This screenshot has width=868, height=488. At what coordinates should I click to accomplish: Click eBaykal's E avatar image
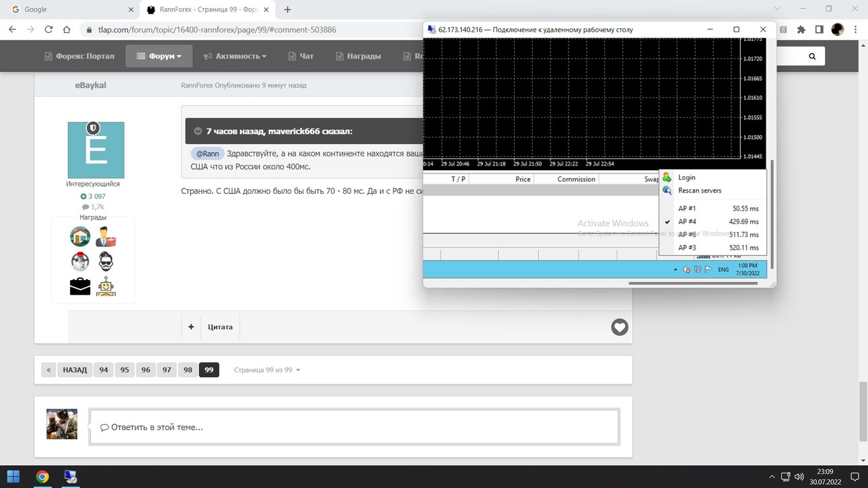[x=96, y=150]
